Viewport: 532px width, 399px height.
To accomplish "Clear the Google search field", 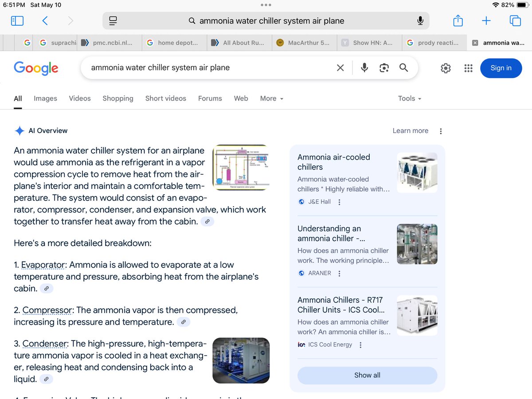I will tap(340, 68).
